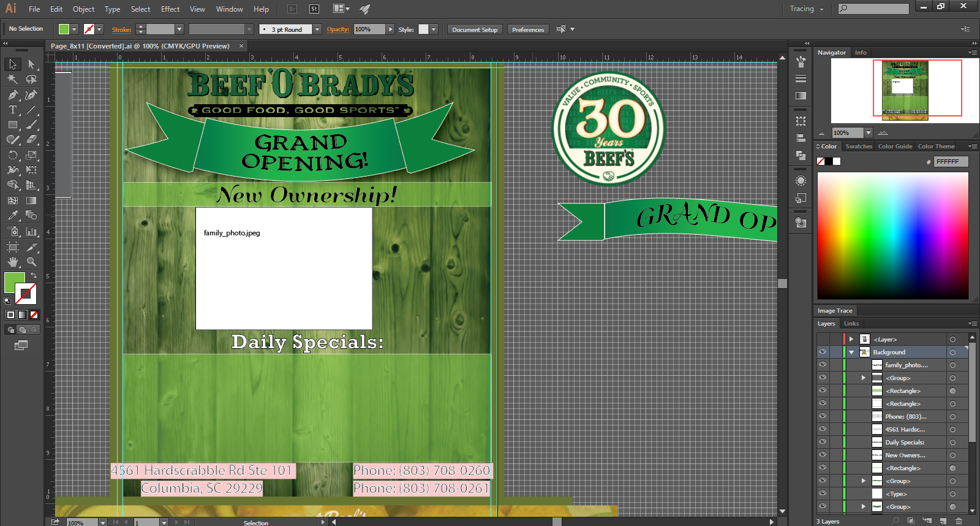Switch to the Swatches tab
Screen dimensions: 980x526
859,147
